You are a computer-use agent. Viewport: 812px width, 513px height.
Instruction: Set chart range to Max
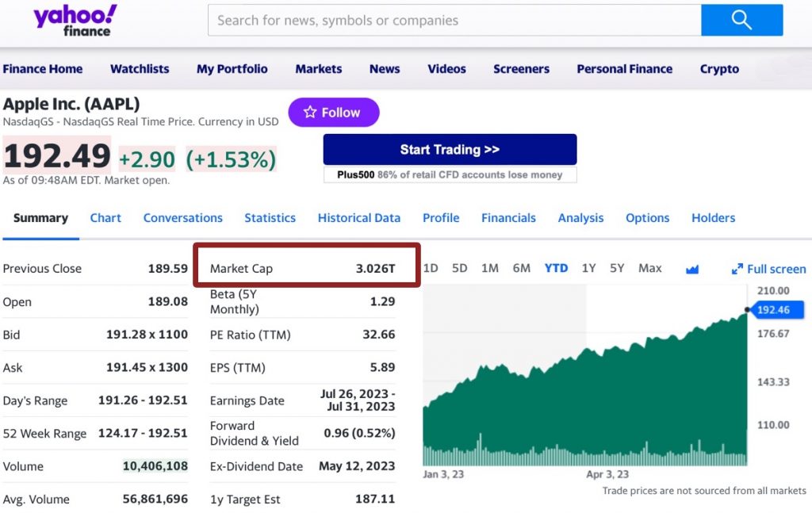pos(650,268)
